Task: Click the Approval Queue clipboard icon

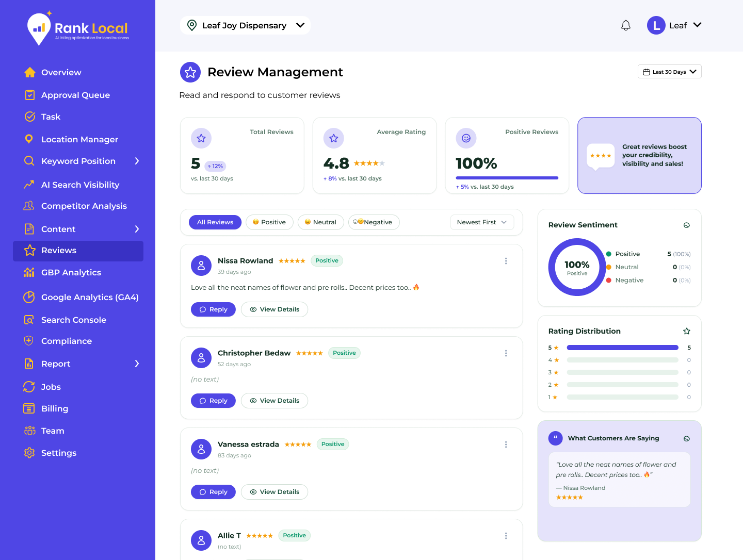Action: click(x=30, y=95)
